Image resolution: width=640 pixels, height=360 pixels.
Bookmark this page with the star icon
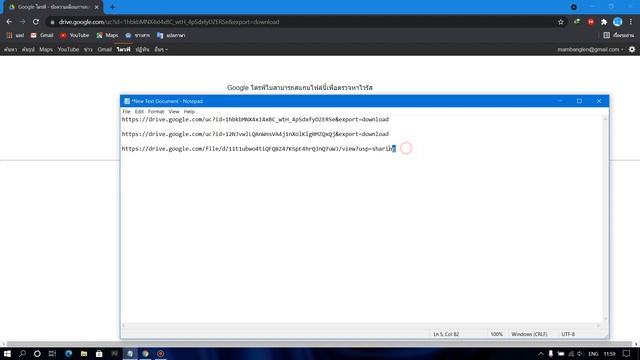pyautogui.click(x=561, y=22)
